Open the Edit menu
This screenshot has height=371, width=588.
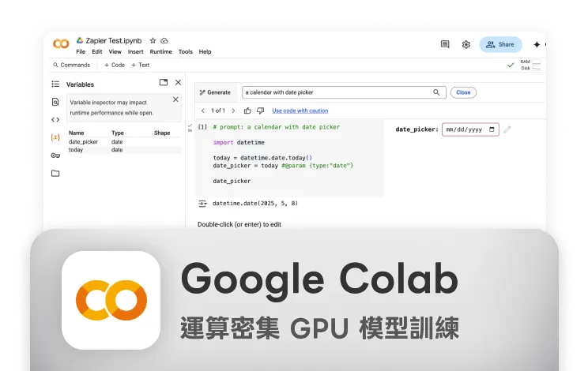(97, 51)
